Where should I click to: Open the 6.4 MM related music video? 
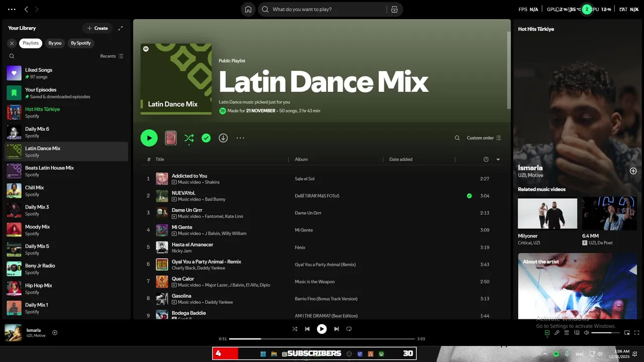coord(609,221)
